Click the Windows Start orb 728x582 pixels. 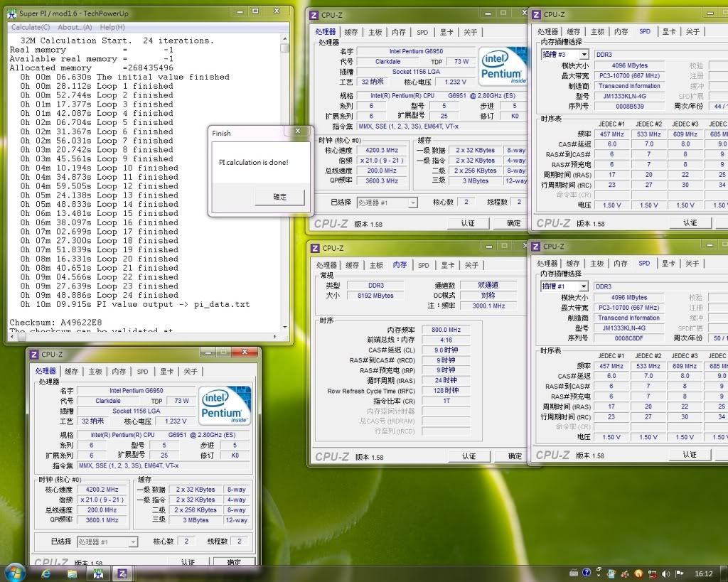[14, 573]
